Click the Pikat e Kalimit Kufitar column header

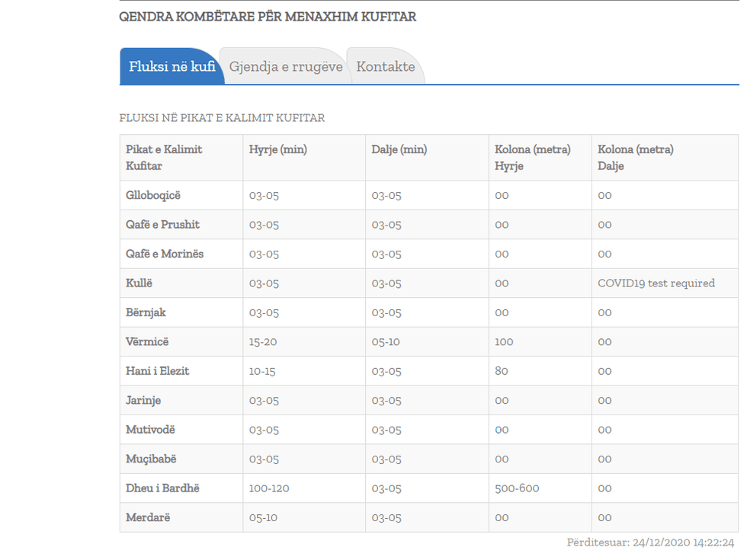pos(164,158)
